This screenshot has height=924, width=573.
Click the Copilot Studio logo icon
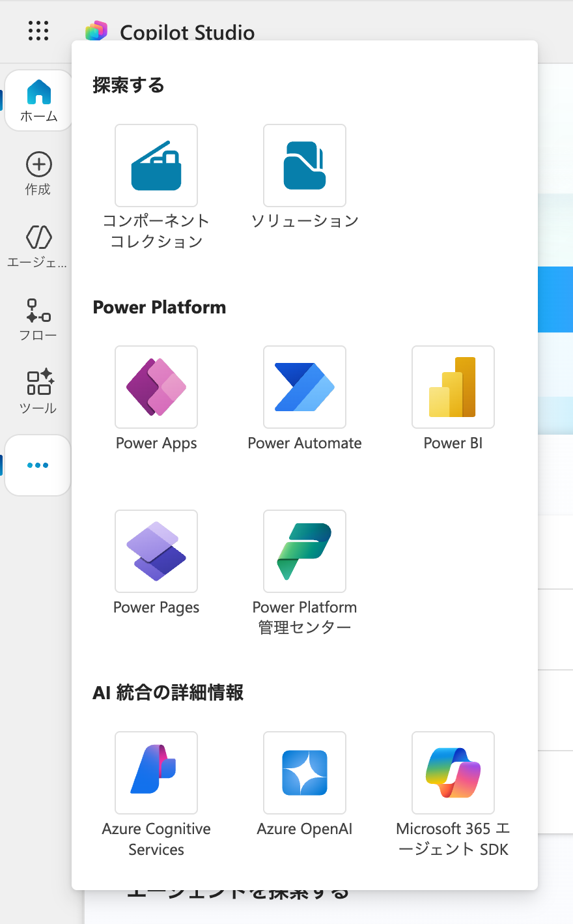(x=96, y=31)
